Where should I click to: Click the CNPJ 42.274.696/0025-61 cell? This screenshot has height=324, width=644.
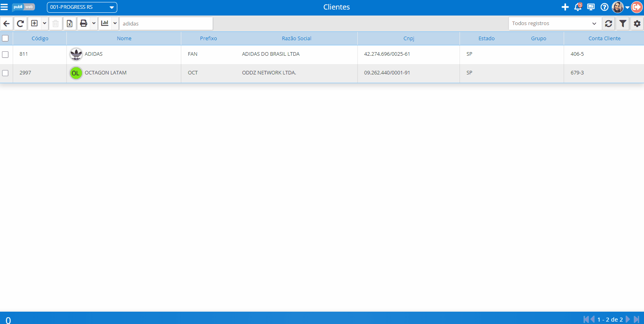click(x=387, y=54)
